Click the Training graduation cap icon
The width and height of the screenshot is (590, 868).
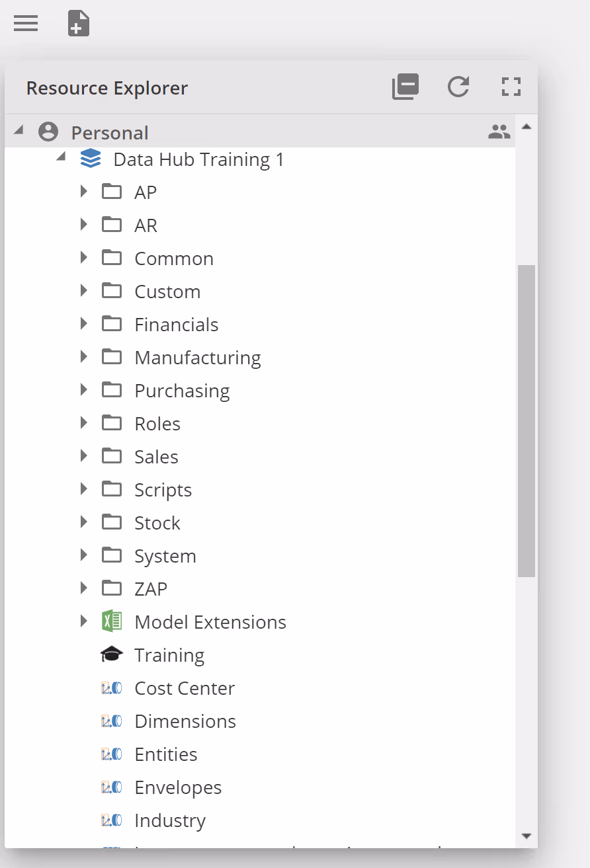112,654
